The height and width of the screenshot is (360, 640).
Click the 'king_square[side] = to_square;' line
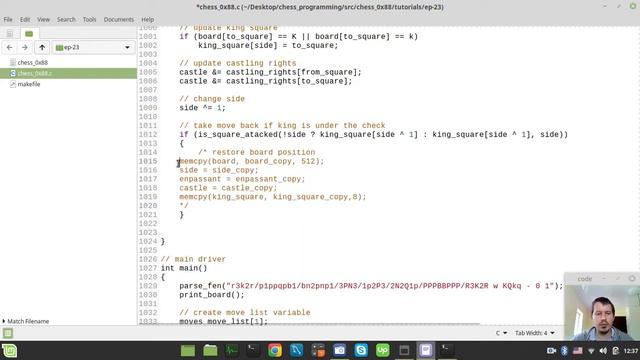268,45
